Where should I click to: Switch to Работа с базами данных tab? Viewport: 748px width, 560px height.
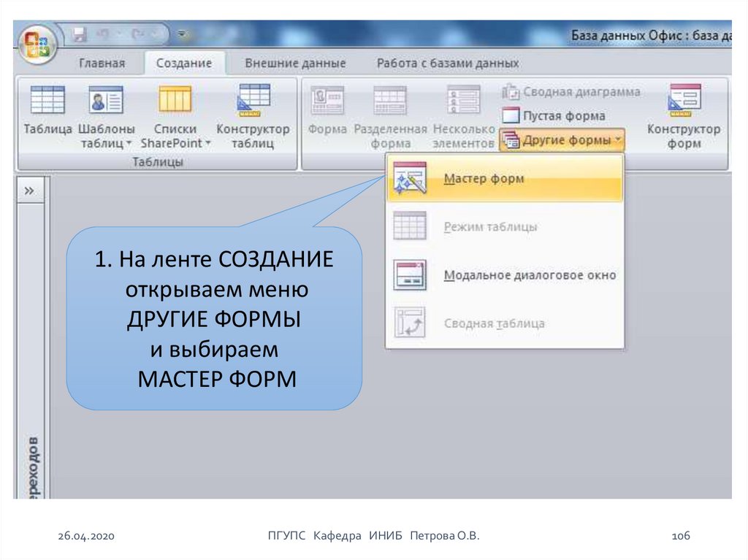[x=447, y=64]
